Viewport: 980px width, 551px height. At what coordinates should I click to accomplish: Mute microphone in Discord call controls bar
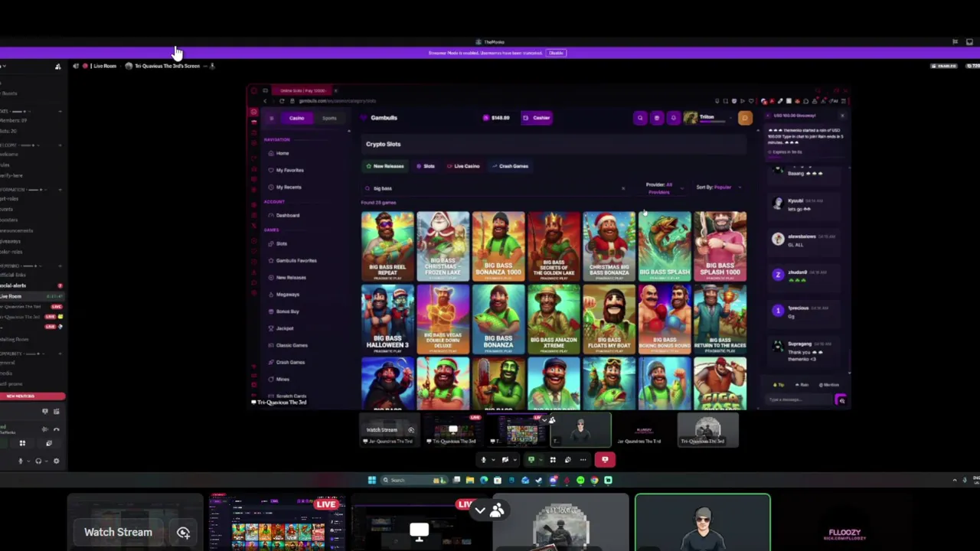coord(483,460)
